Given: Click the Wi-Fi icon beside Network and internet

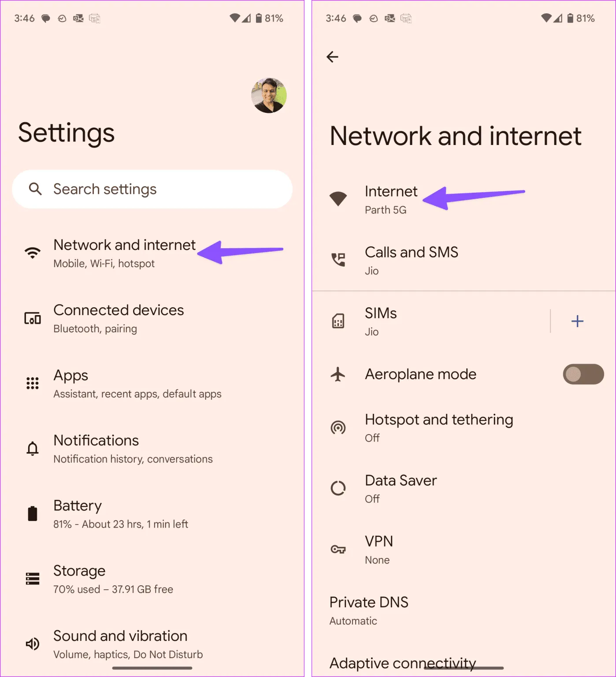Looking at the screenshot, I should click(x=33, y=253).
